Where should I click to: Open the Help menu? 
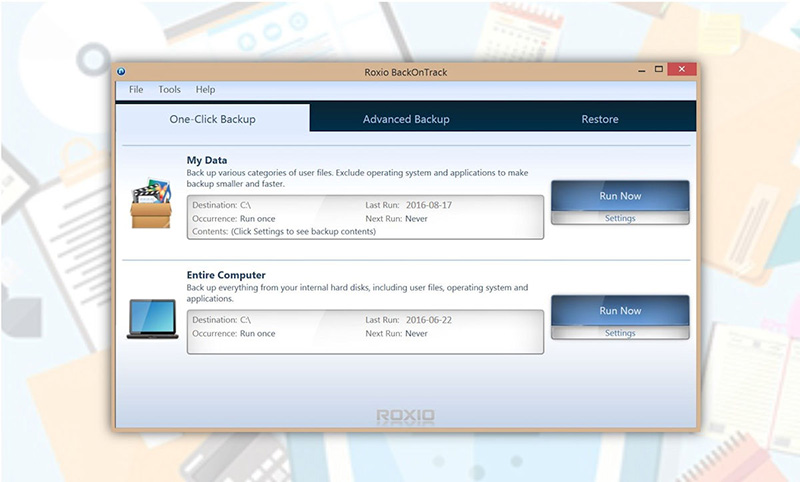coord(205,89)
